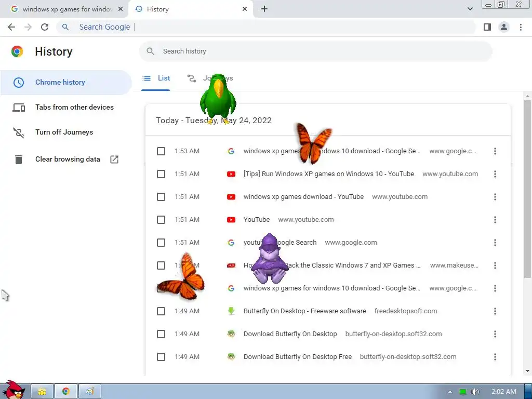Open the Angry Birds start button
The image size is (532, 399).
click(14, 390)
